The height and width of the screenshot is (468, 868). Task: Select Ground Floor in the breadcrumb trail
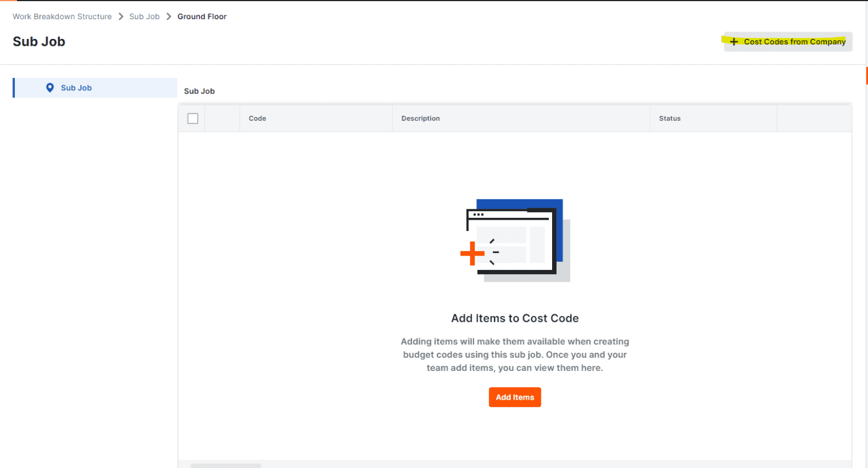pos(202,16)
